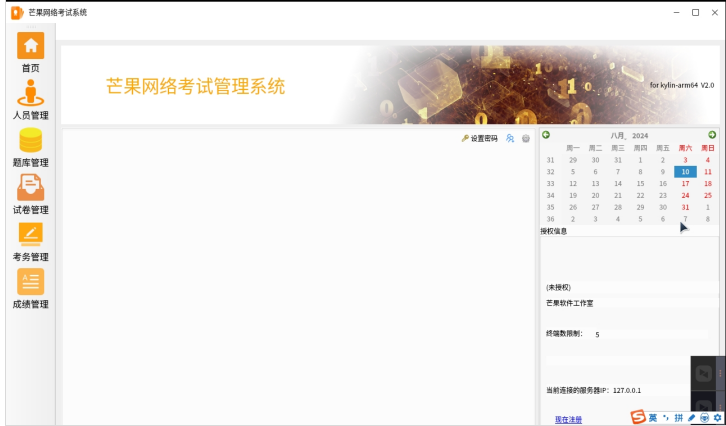Viewport: 726px width, 426px height.
Task: Open 成绩管理 score management
Action: click(31, 282)
